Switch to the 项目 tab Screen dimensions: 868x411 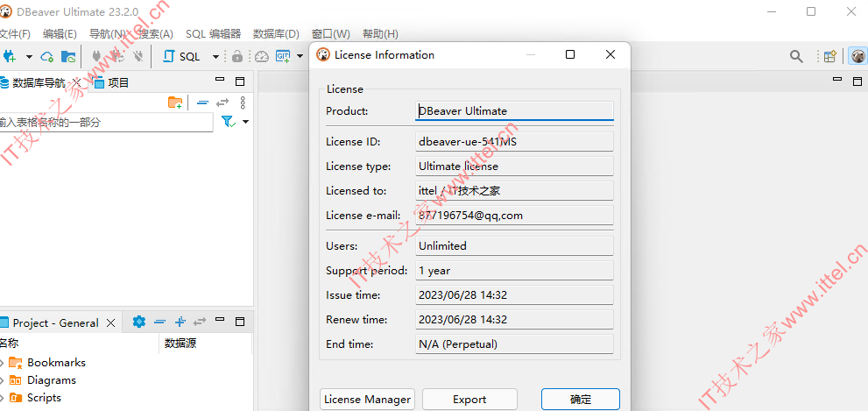[112, 83]
